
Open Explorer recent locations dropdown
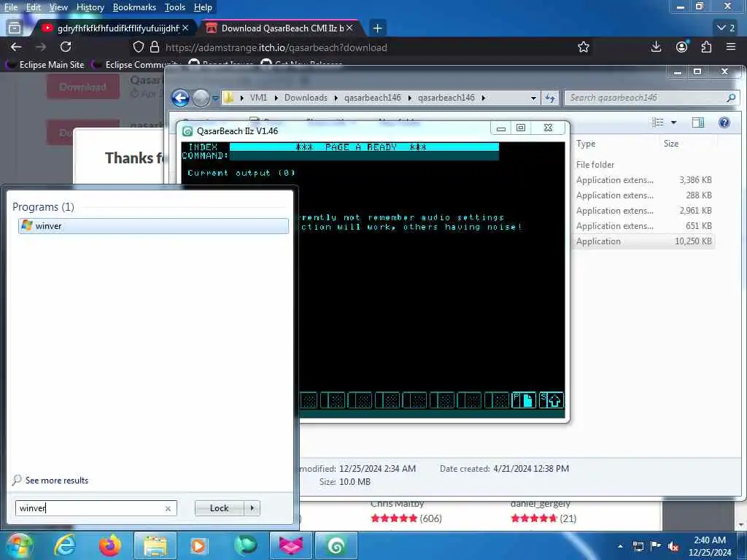[x=215, y=98]
